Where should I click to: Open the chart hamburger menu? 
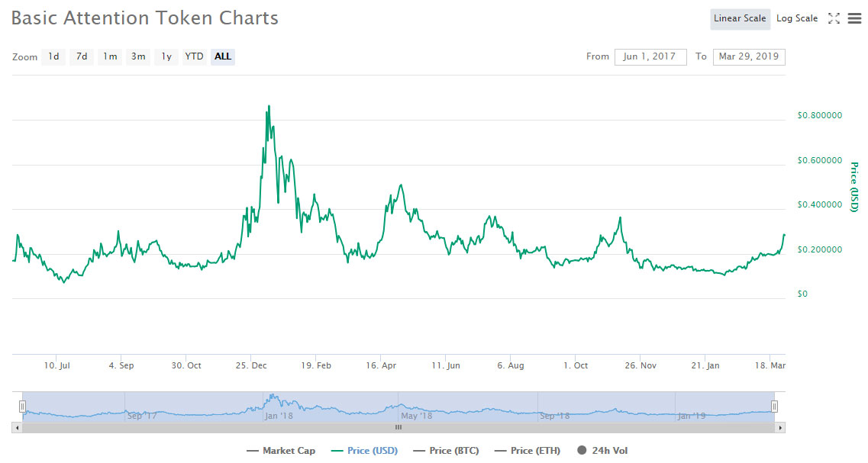855,18
